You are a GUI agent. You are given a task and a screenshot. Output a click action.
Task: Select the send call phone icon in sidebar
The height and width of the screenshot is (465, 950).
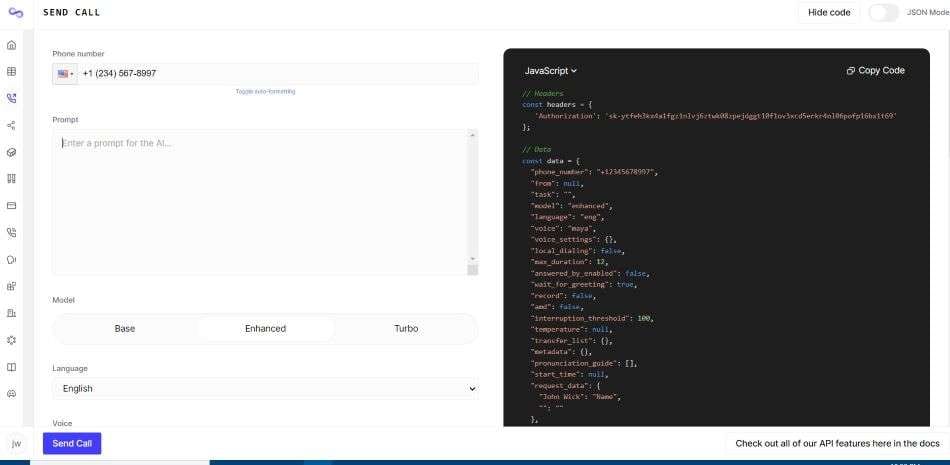(11, 98)
